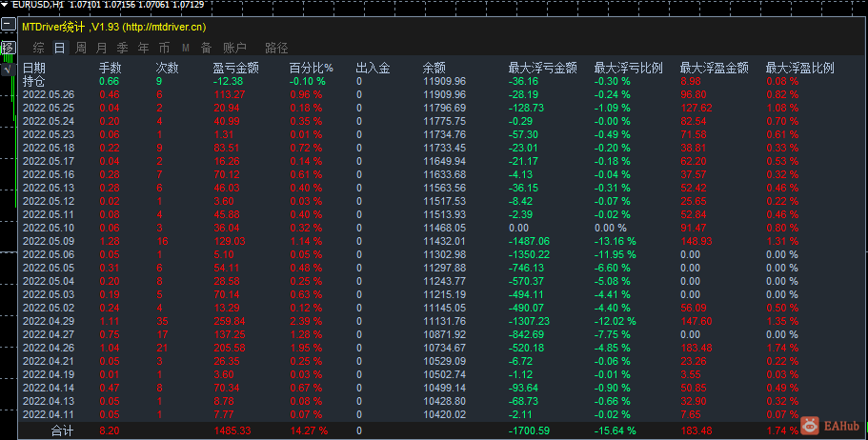Click the 合计 totals row label
868x440 pixels.
[x=62, y=430]
